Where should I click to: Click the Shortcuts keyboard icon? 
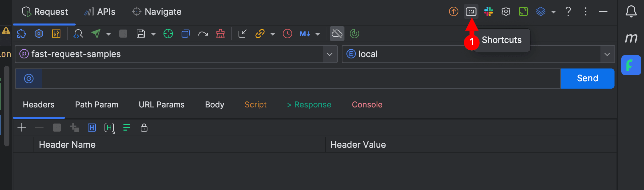pos(471,12)
